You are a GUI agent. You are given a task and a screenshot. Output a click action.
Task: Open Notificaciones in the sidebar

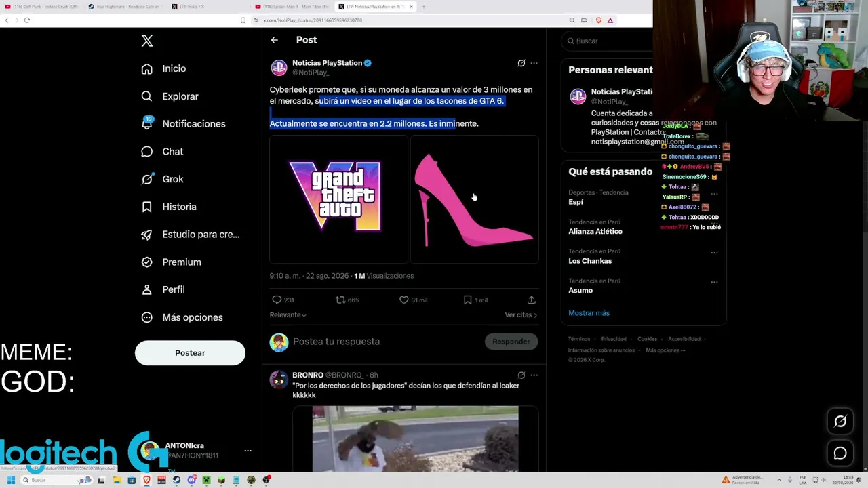pos(183,124)
